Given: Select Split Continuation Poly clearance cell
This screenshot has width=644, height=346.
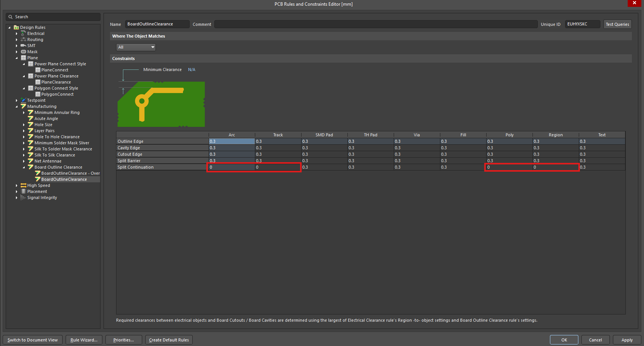Looking at the screenshot, I should (509, 167).
